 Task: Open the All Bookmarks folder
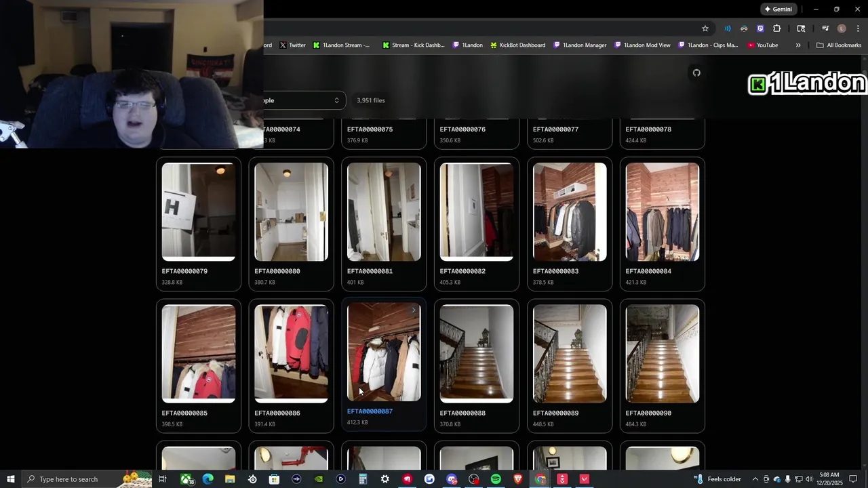point(839,45)
